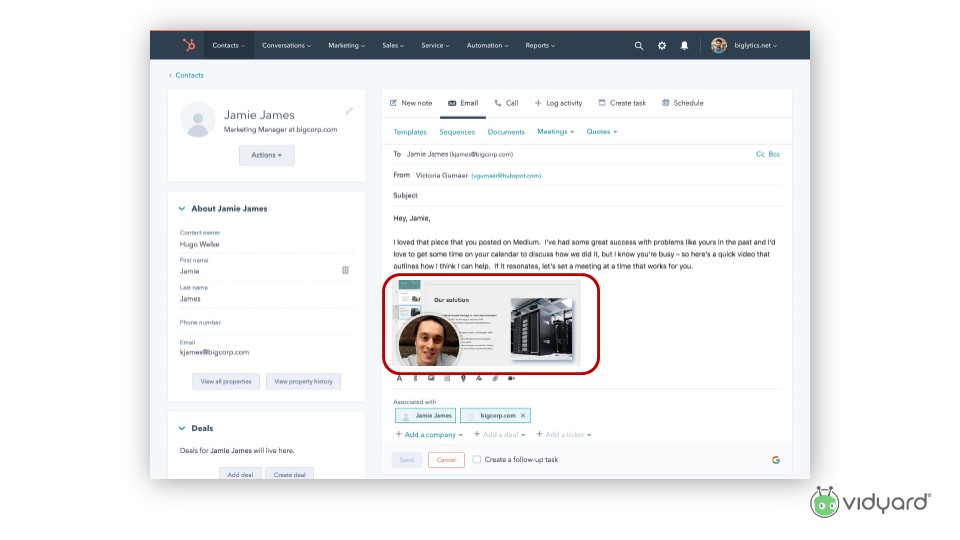The height and width of the screenshot is (540, 960).
Task: Open text formatting (A) tool
Action: [x=399, y=378]
